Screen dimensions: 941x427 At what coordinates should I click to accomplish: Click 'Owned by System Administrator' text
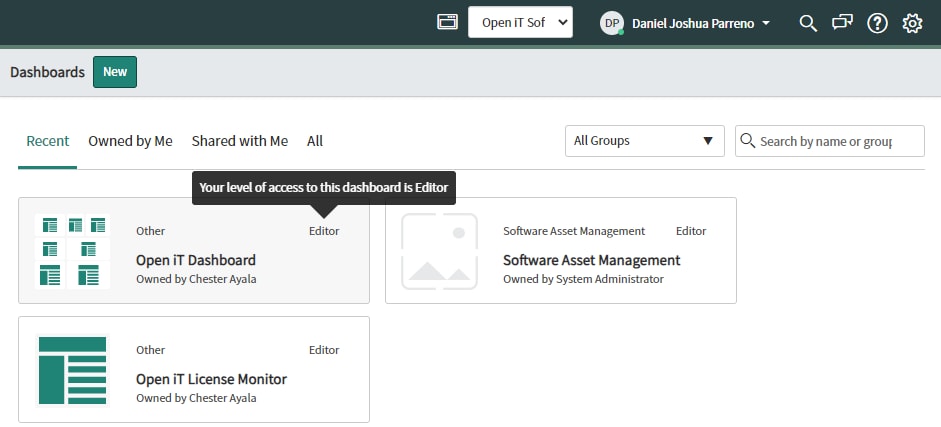pos(583,279)
